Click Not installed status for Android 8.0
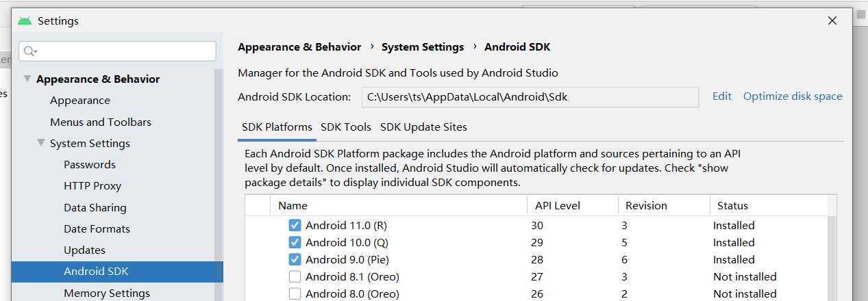The image size is (868, 301). pos(745,293)
